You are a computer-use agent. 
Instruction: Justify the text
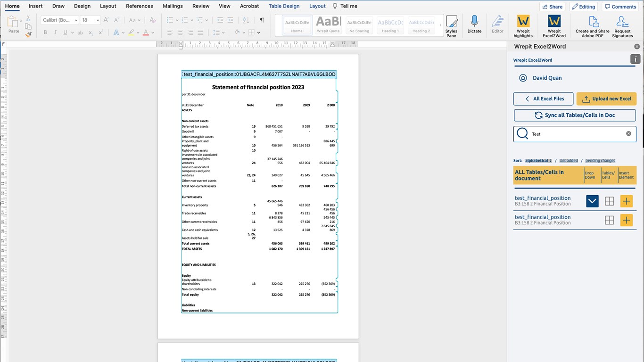[x=201, y=33]
